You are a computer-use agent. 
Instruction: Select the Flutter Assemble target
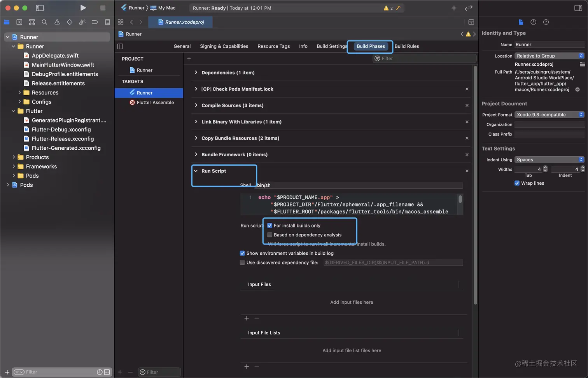pos(155,103)
